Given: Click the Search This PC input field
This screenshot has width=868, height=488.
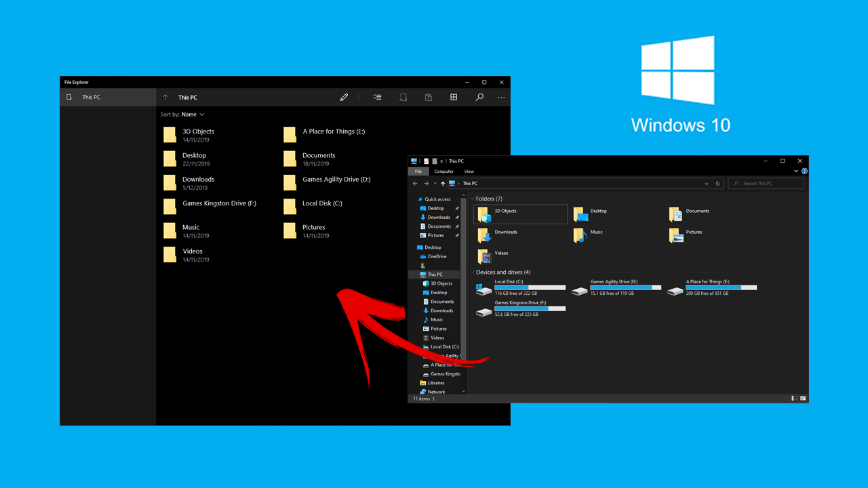Looking at the screenshot, I should 766,184.
